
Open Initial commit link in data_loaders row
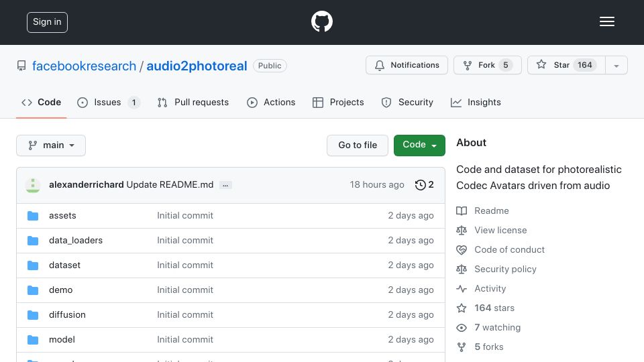[185, 240]
